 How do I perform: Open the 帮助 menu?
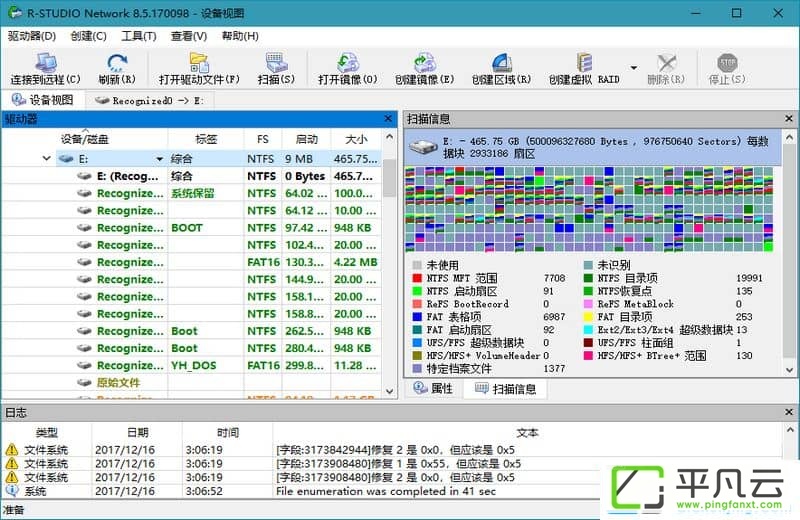240,36
